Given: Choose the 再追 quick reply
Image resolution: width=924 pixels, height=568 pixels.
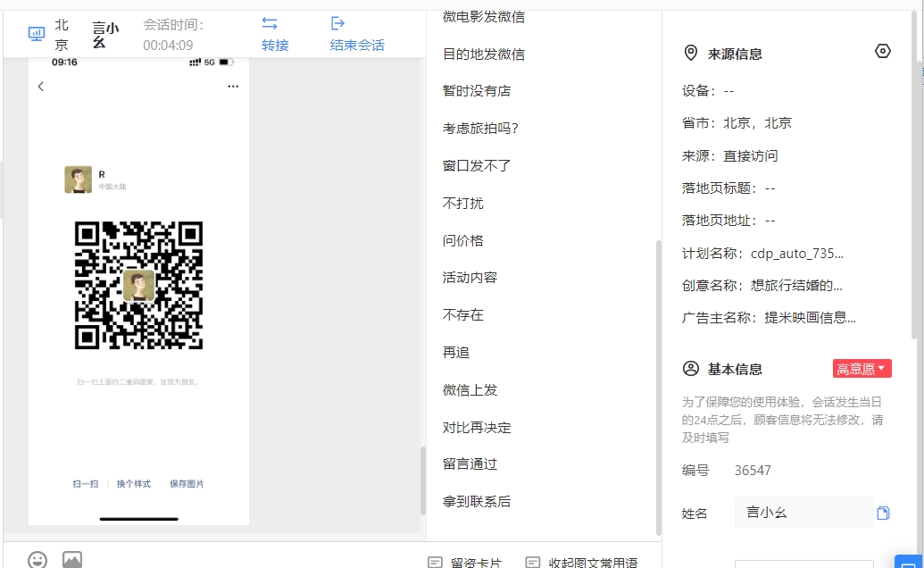Looking at the screenshot, I should click(456, 353).
